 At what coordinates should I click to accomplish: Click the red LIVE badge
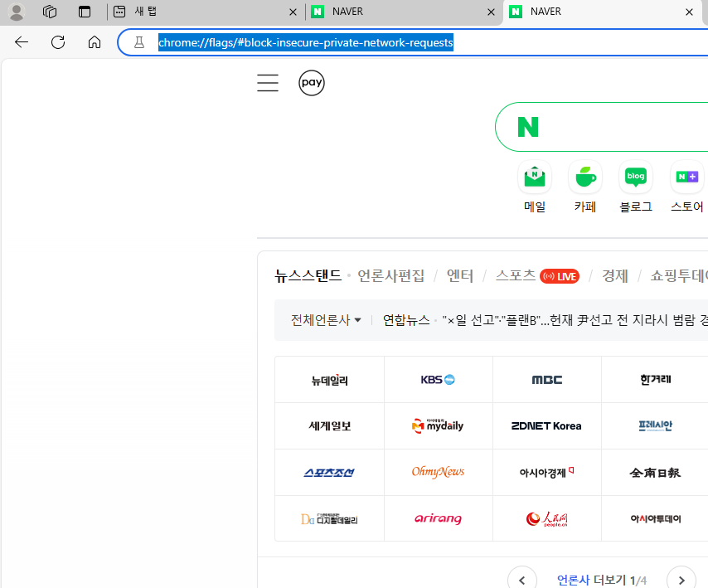coord(560,276)
